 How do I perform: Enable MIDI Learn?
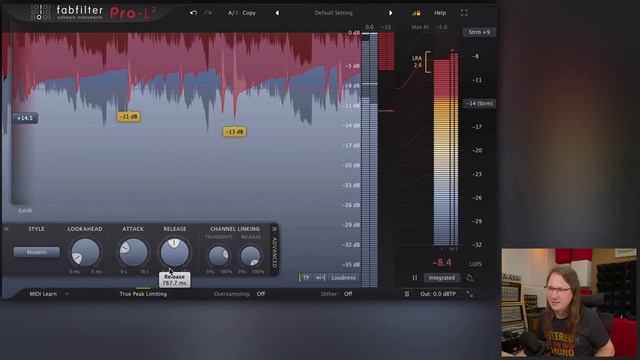click(43, 294)
